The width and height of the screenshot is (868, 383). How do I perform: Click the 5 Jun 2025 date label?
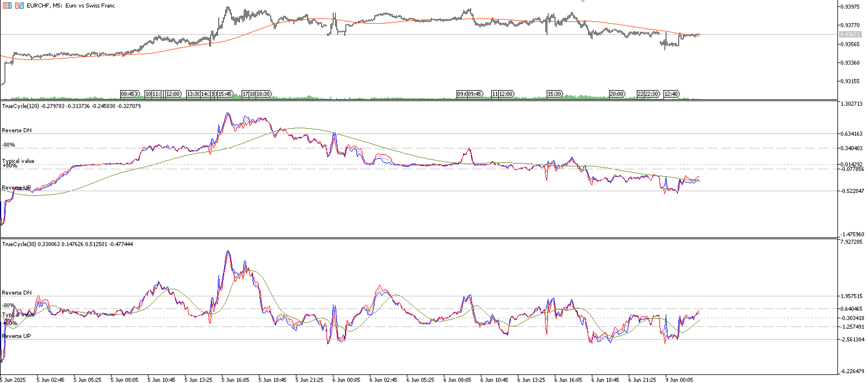(x=12, y=380)
